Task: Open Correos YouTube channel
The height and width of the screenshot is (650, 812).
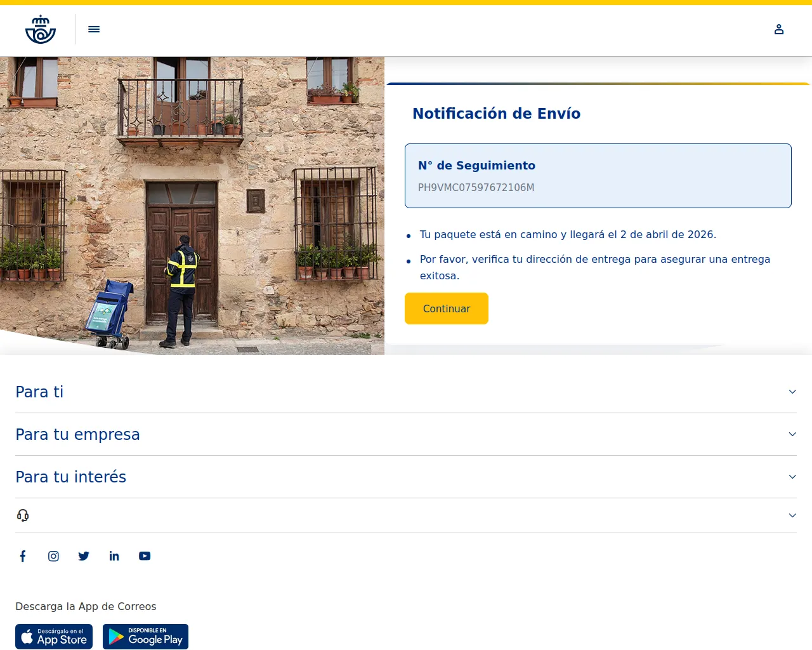Action: (x=145, y=555)
